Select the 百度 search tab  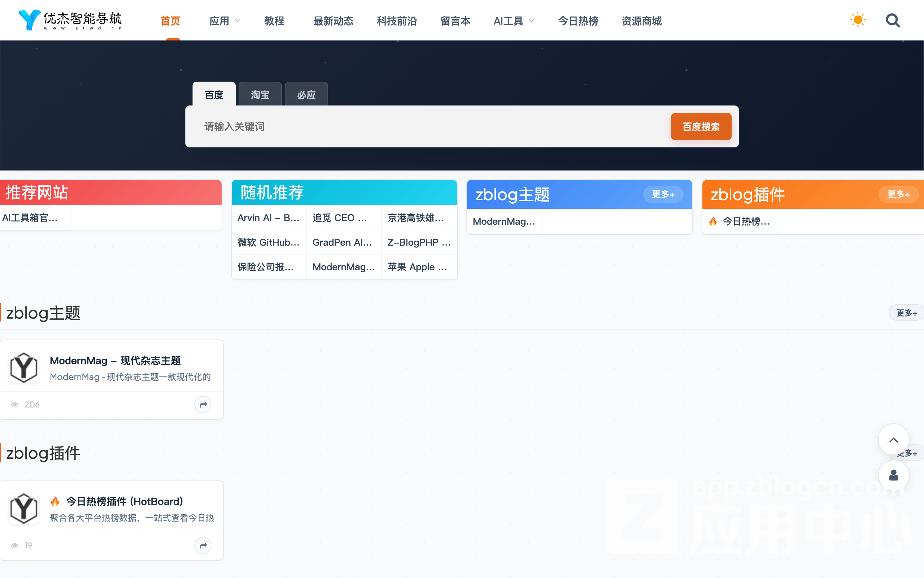coord(214,94)
